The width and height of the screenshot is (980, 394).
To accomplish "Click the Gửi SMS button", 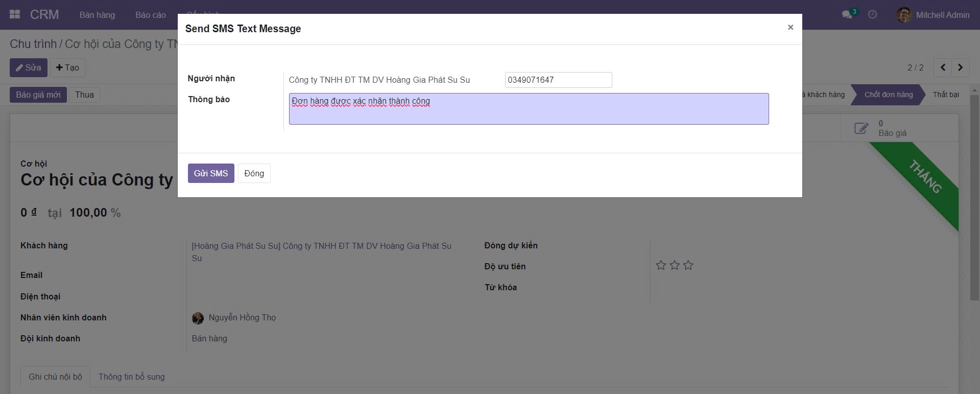I will (211, 173).
